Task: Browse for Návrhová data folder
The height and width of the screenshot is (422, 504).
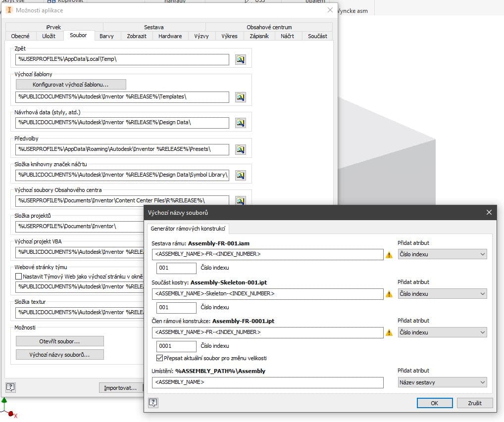Action: click(241, 123)
